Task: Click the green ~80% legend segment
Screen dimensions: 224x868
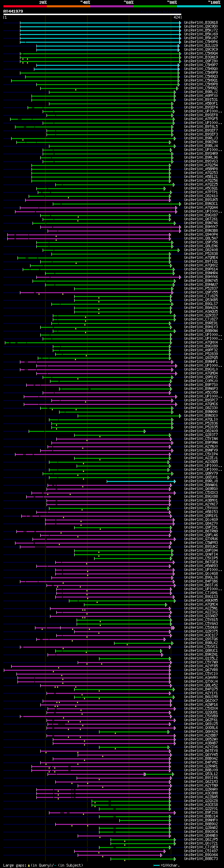Action: point(155,6)
